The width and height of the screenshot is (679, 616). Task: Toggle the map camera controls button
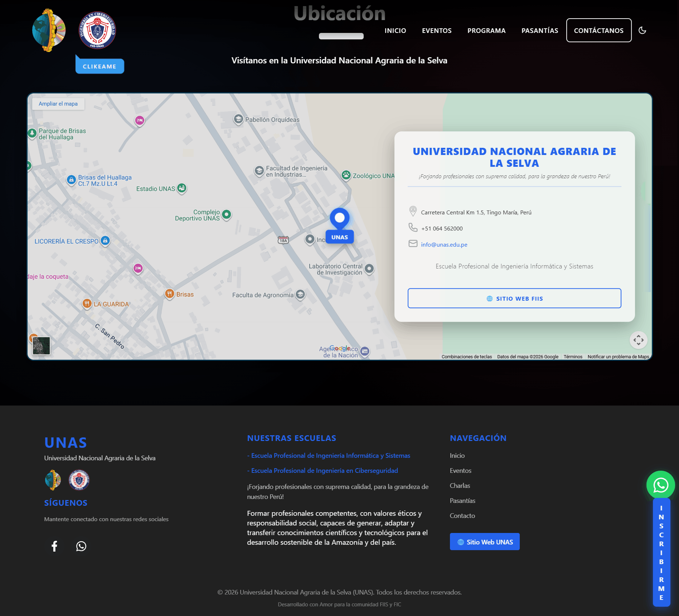(x=638, y=340)
